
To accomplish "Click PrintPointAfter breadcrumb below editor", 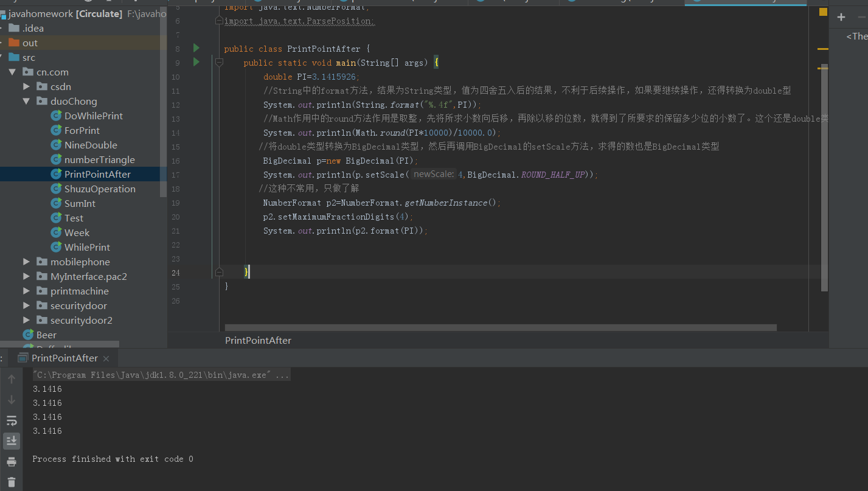I will [258, 341].
